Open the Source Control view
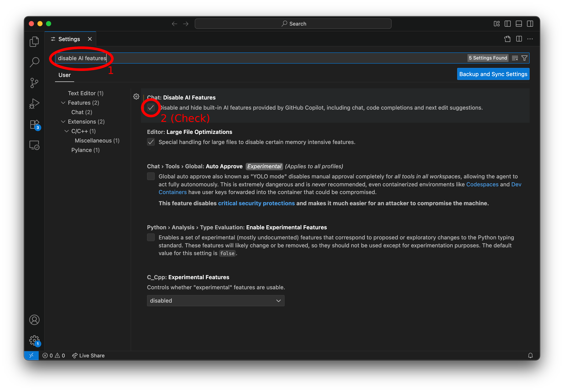 pos(34,83)
